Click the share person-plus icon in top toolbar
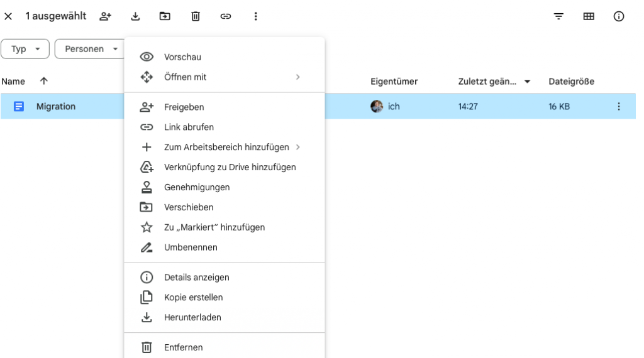The width and height of the screenshot is (644, 358). [x=106, y=16]
